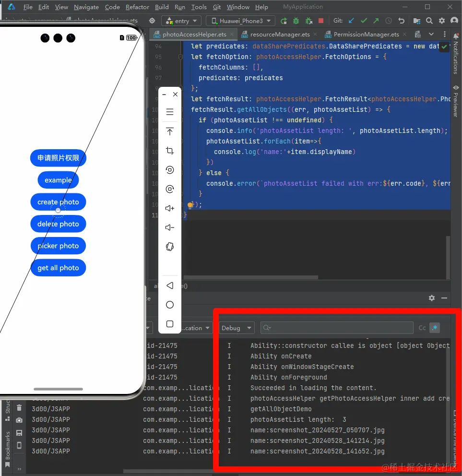The height and width of the screenshot is (476, 462).
Task: Open the Navigate menu
Action: click(86, 7)
